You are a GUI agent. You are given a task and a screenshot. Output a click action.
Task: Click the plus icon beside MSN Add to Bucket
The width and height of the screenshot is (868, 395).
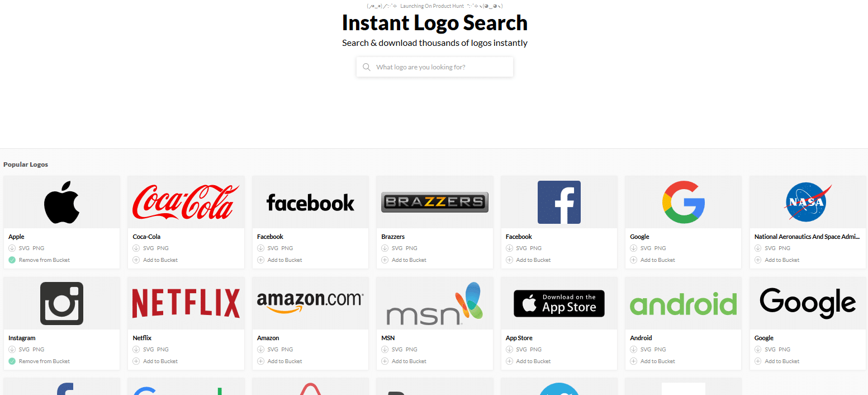[x=385, y=361]
